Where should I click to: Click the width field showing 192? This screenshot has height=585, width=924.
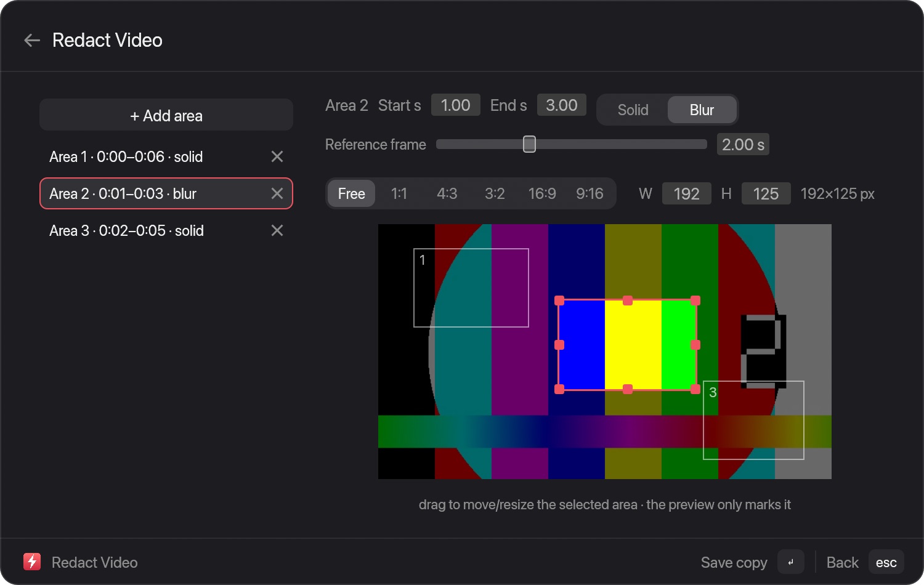(x=687, y=194)
